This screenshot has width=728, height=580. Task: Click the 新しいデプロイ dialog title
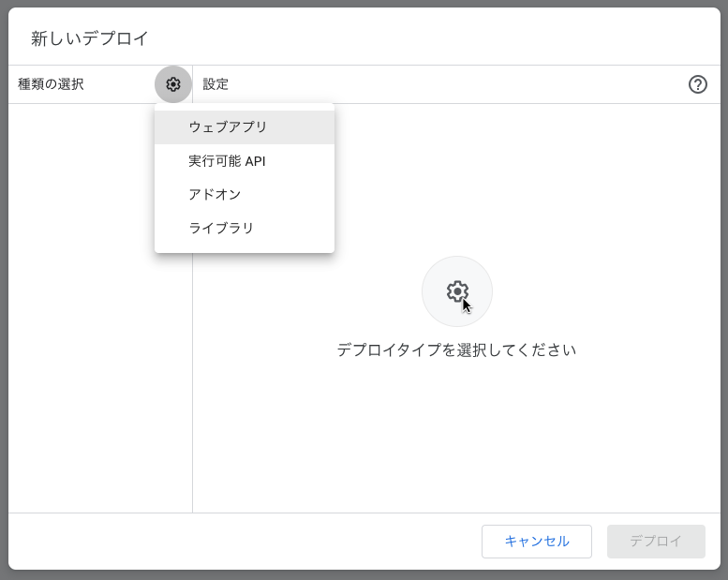tap(90, 38)
